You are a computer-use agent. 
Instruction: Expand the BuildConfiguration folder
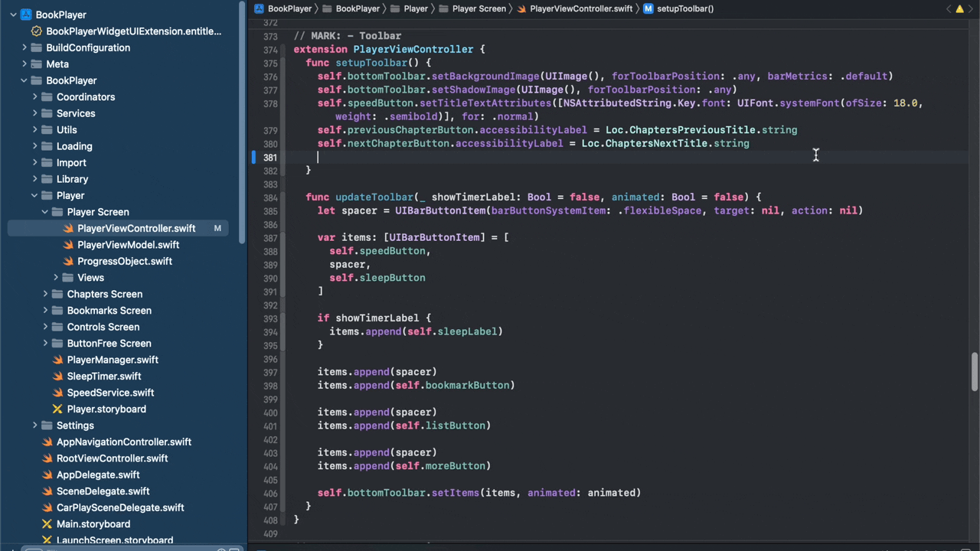[x=24, y=47]
